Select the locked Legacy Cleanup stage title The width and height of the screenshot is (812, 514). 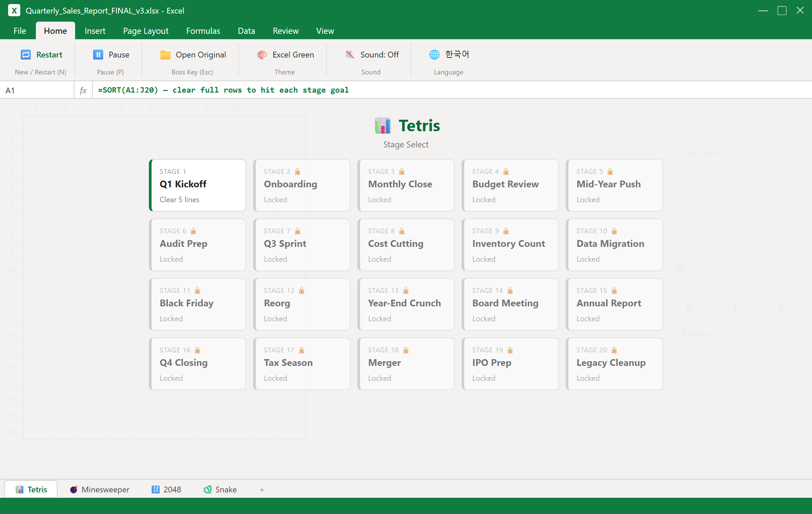tap(611, 363)
